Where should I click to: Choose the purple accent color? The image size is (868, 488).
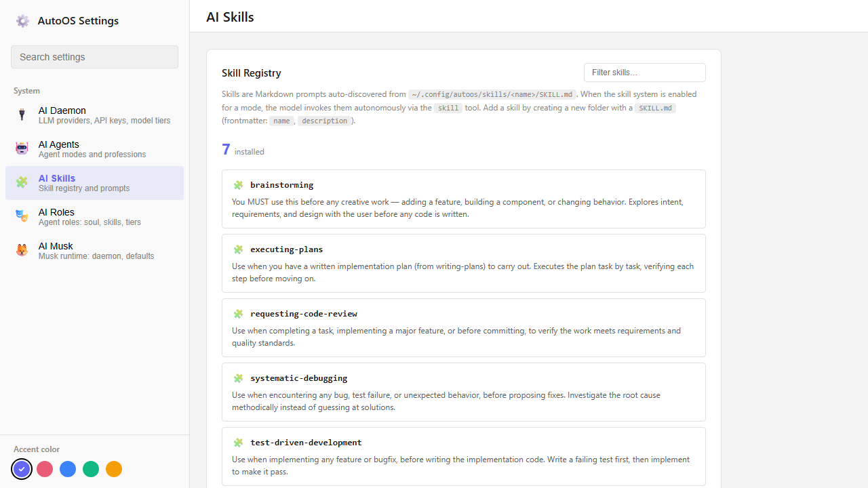22,469
